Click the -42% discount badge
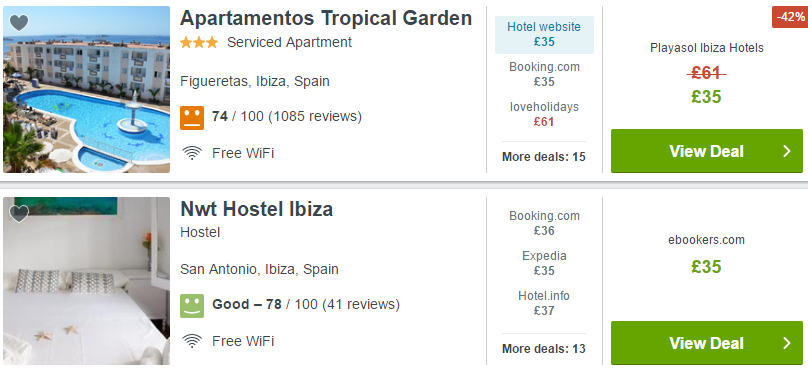This screenshot has height=371, width=808. [790, 17]
